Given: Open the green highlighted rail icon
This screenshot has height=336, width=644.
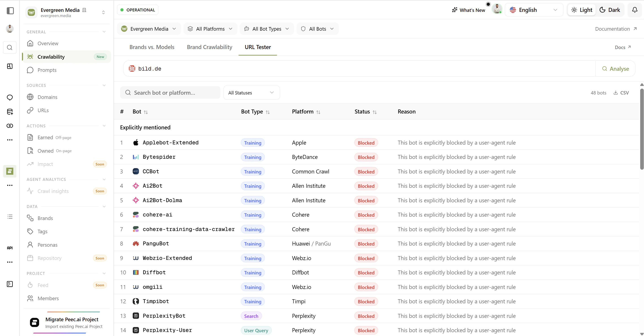Looking at the screenshot, I should tap(10, 171).
